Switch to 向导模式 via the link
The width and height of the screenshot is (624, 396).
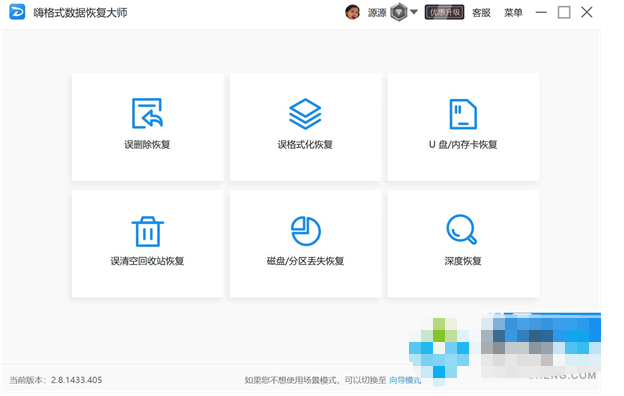pos(405,380)
